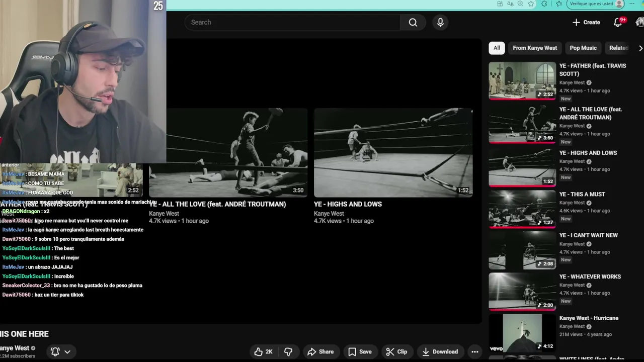Open sidebar thumbnail for Kanye West - Hurricane
This screenshot has width=644, height=362.
pyautogui.click(x=522, y=333)
